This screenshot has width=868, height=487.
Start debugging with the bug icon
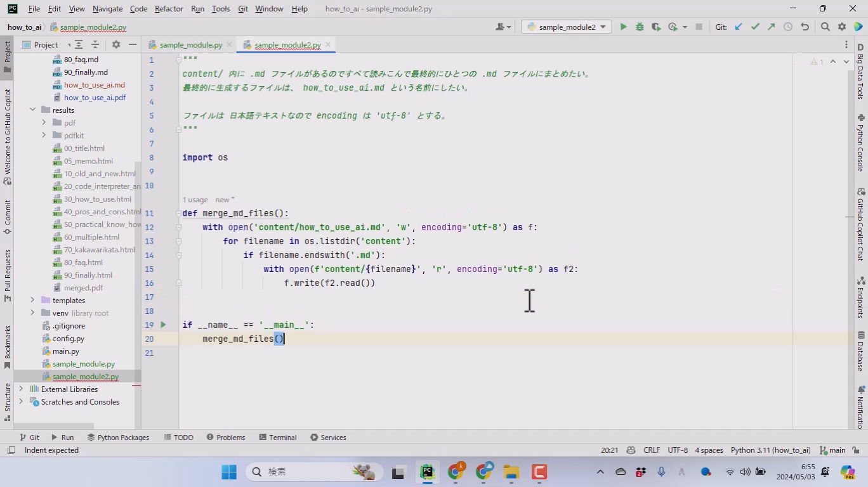tap(640, 27)
